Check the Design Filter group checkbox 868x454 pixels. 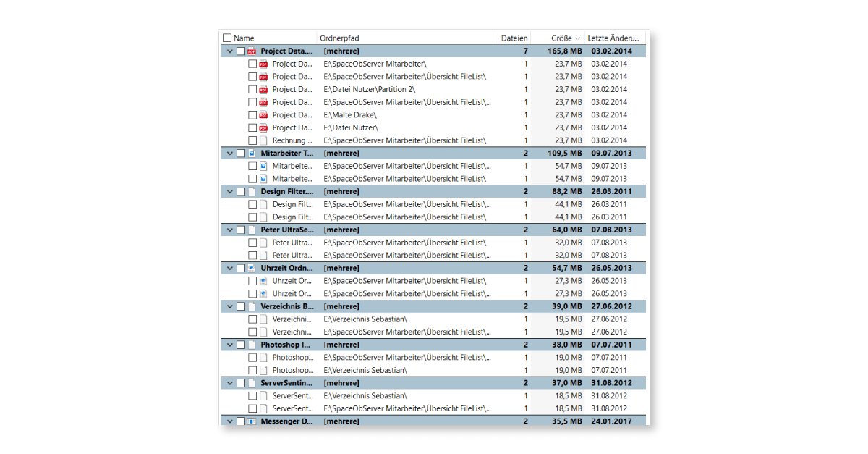click(x=241, y=192)
